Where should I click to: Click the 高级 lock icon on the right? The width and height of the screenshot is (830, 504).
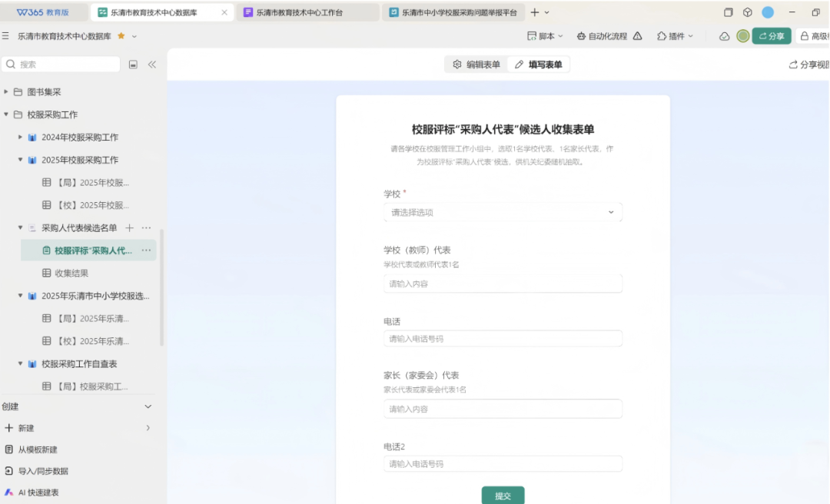click(x=805, y=35)
